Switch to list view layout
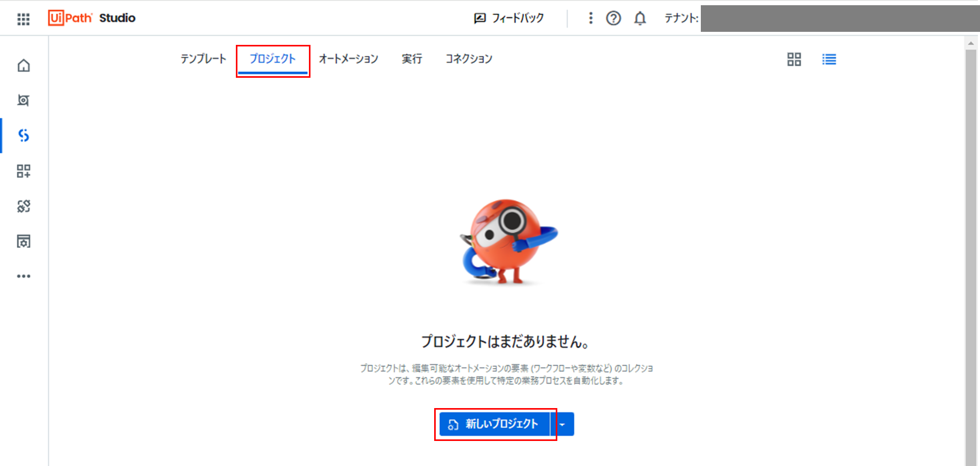Screen dimensions: 980x466 click(829, 59)
